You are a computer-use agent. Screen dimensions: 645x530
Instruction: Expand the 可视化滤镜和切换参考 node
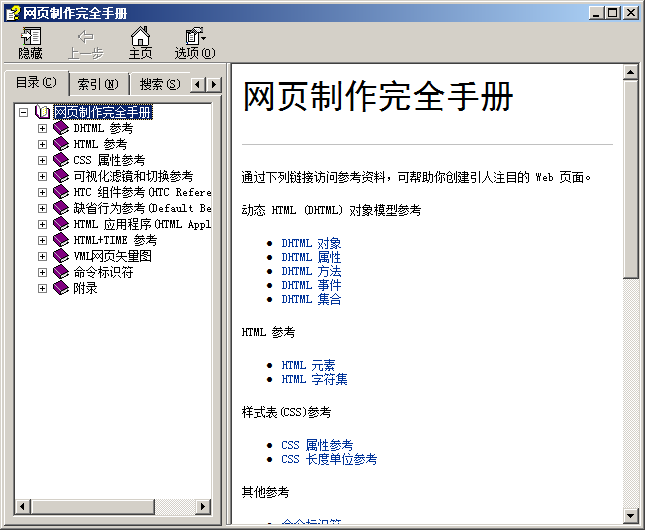tap(42, 177)
